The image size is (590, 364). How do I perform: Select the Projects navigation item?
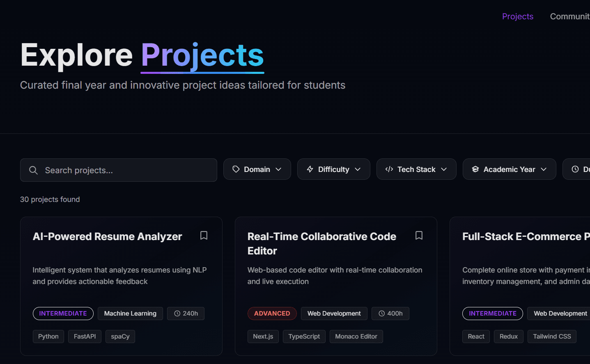pos(517,16)
